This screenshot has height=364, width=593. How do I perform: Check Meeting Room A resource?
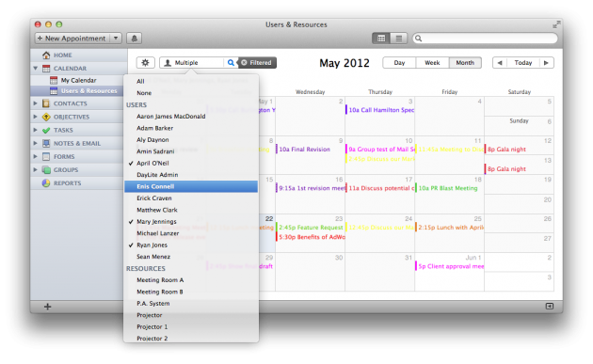tap(191, 280)
